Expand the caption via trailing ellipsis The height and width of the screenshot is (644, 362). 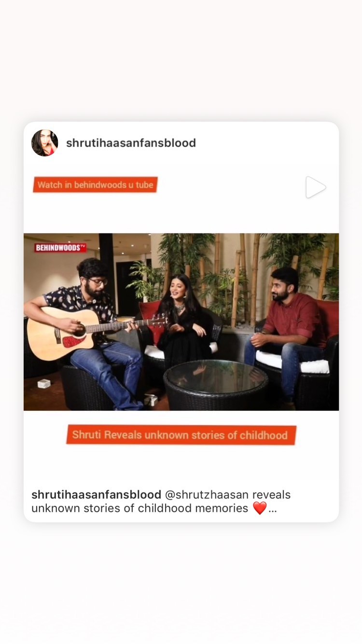coord(272,509)
